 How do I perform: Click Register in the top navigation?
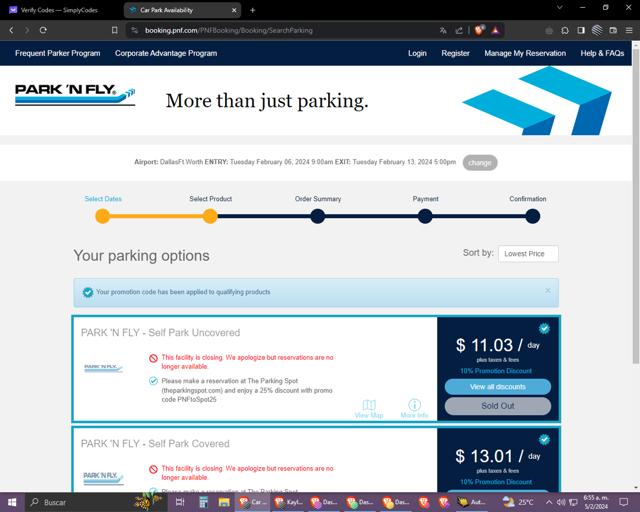click(455, 53)
